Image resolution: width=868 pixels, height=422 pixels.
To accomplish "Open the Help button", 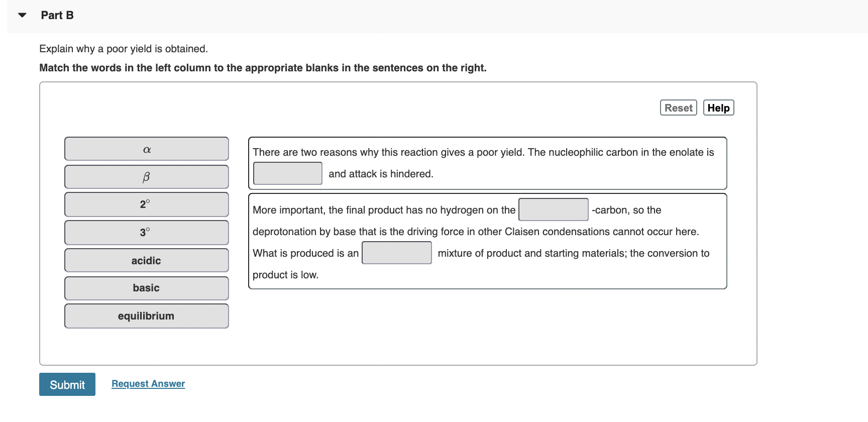I will (718, 108).
